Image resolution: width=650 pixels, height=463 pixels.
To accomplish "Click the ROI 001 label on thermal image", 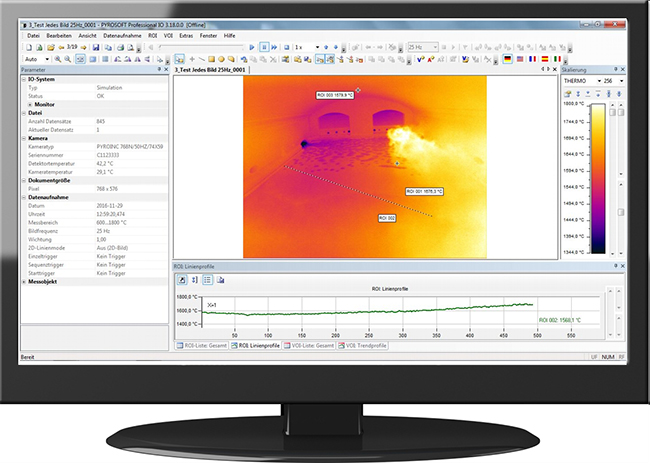I will (424, 190).
